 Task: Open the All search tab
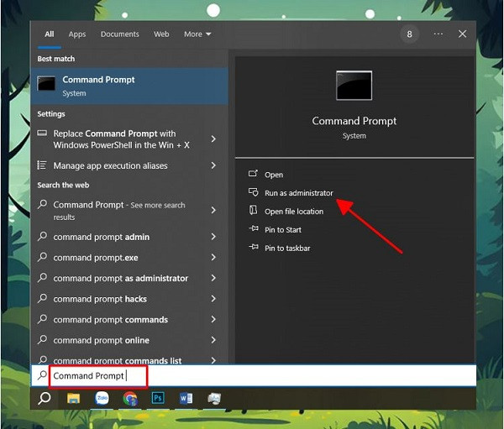pyautogui.click(x=50, y=34)
